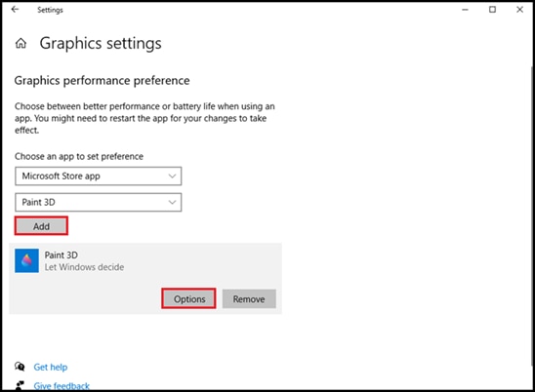Click the Give feedback person icon

tap(20, 385)
